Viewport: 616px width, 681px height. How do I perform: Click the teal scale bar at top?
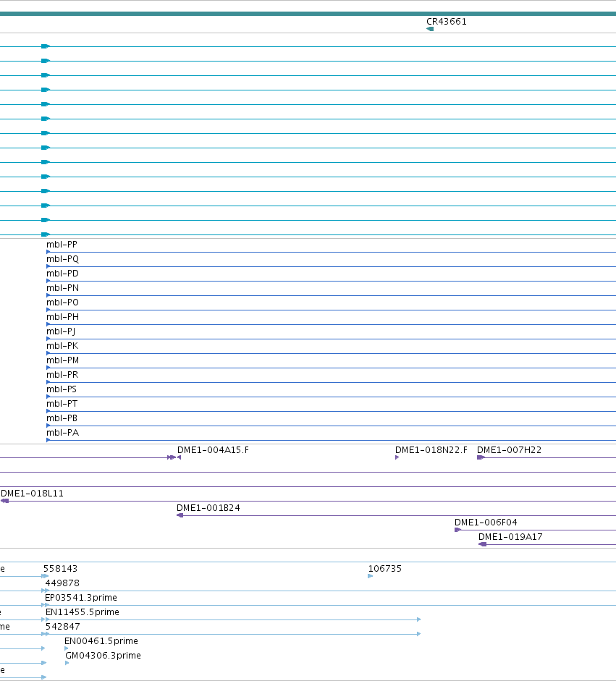click(308, 14)
